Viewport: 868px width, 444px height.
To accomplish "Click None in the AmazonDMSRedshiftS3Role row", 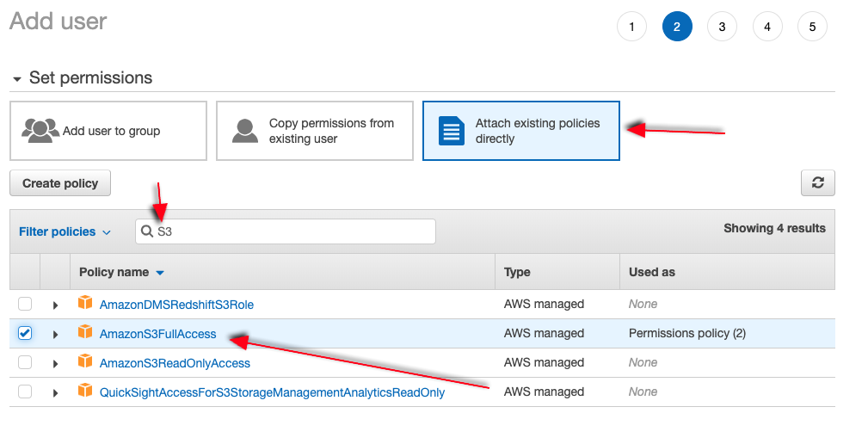I will click(x=643, y=304).
